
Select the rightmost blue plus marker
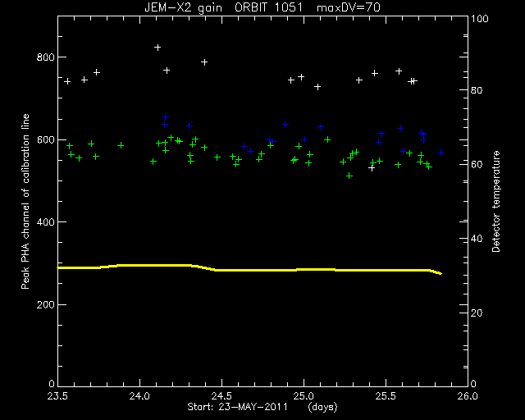click(441, 153)
